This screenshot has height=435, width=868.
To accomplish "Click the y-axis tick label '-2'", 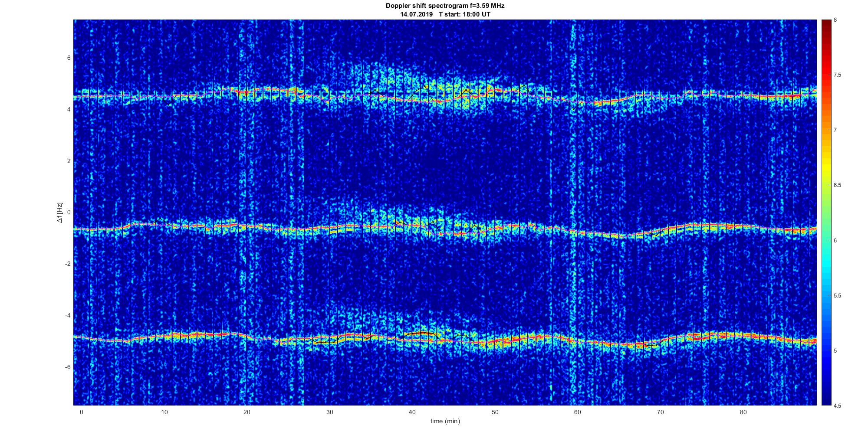I will point(68,264).
